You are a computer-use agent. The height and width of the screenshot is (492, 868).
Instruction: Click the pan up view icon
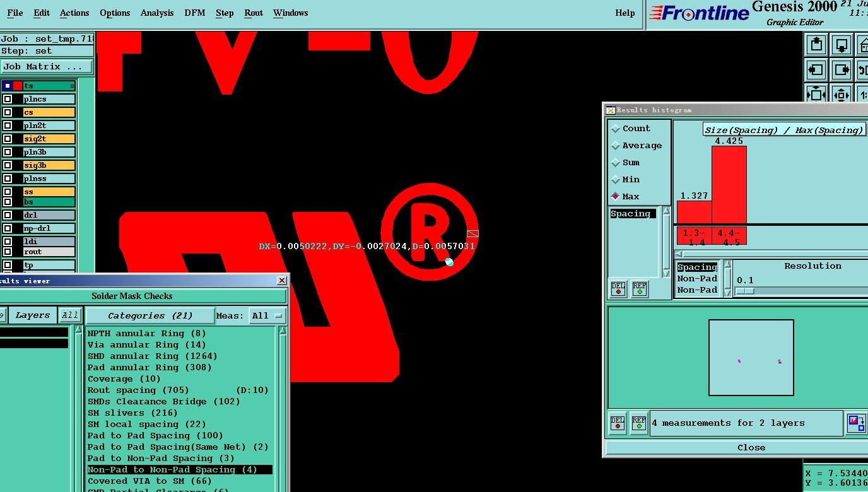tap(816, 45)
